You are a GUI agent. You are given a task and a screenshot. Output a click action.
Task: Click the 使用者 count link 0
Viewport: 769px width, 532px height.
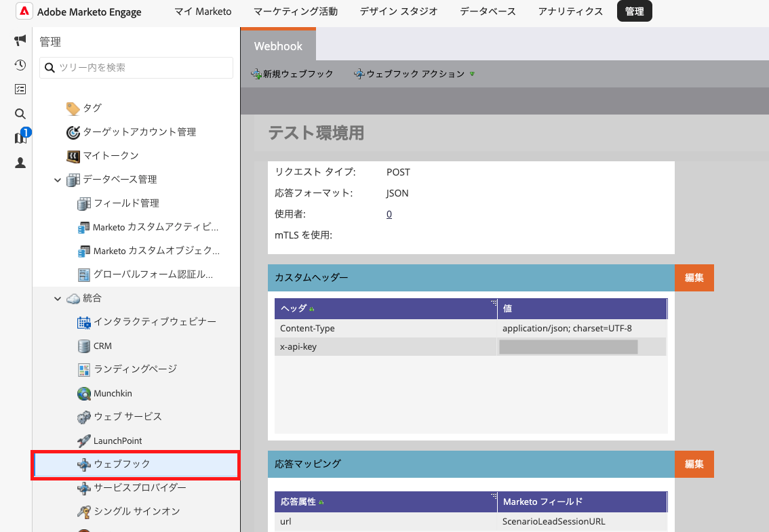389,214
